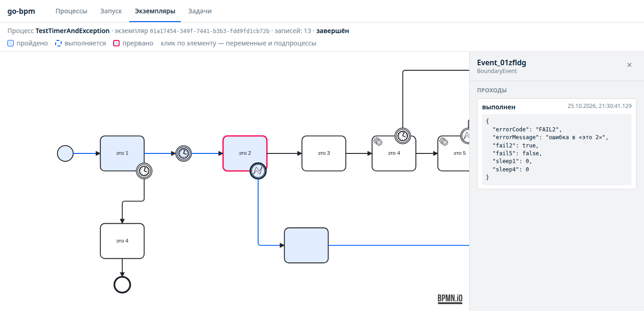Click the "errorMessage" line in the JSON
644x311 pixels.
[x=551, y=137]
